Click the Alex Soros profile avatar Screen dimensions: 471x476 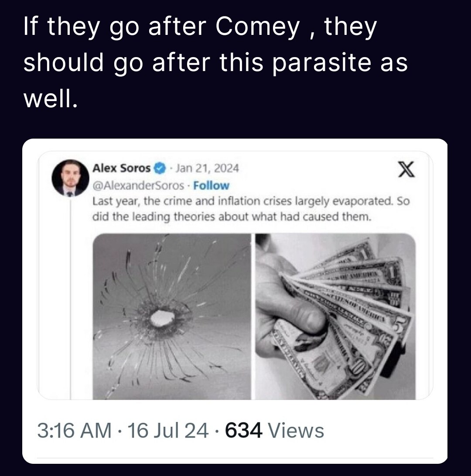point(68,178)
